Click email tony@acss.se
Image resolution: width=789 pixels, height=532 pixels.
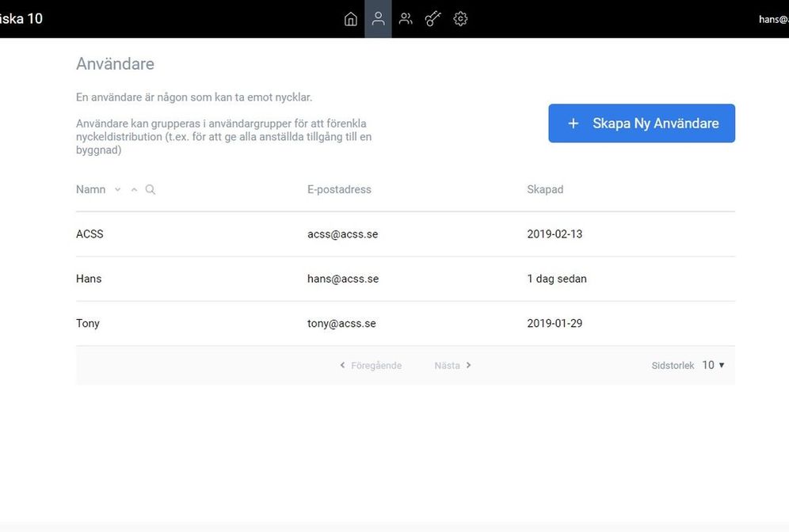click(x=341, y=323)
